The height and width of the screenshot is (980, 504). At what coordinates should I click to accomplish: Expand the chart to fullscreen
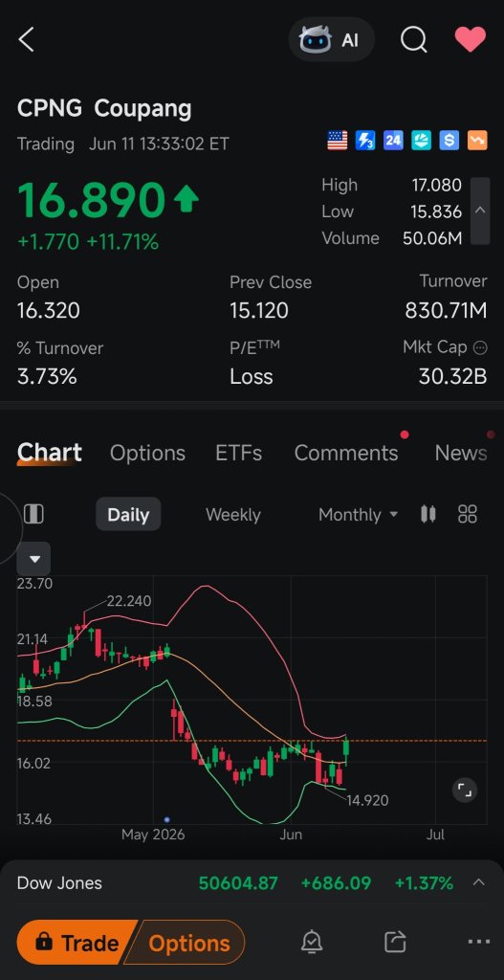[x=465, y=790]
